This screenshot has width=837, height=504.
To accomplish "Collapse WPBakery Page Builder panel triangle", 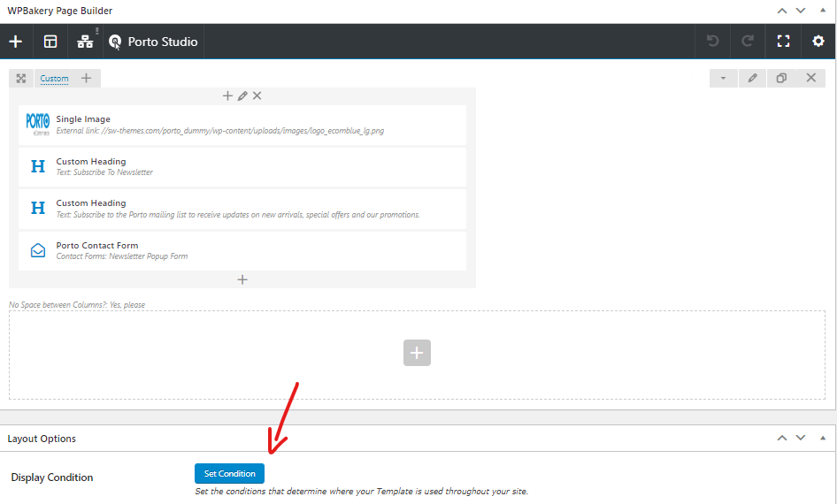I will coord(823,10).
